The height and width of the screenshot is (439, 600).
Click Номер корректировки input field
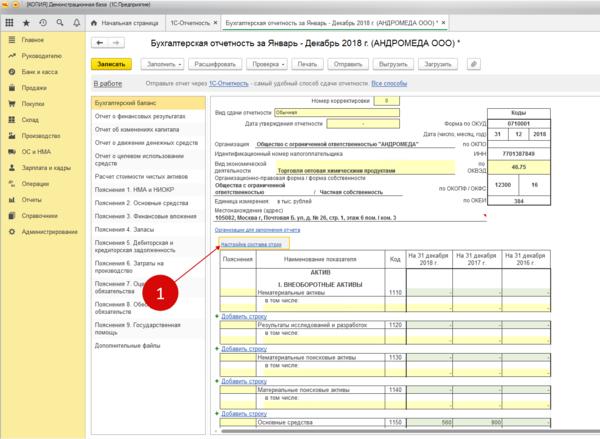click(x=386, y=101)
